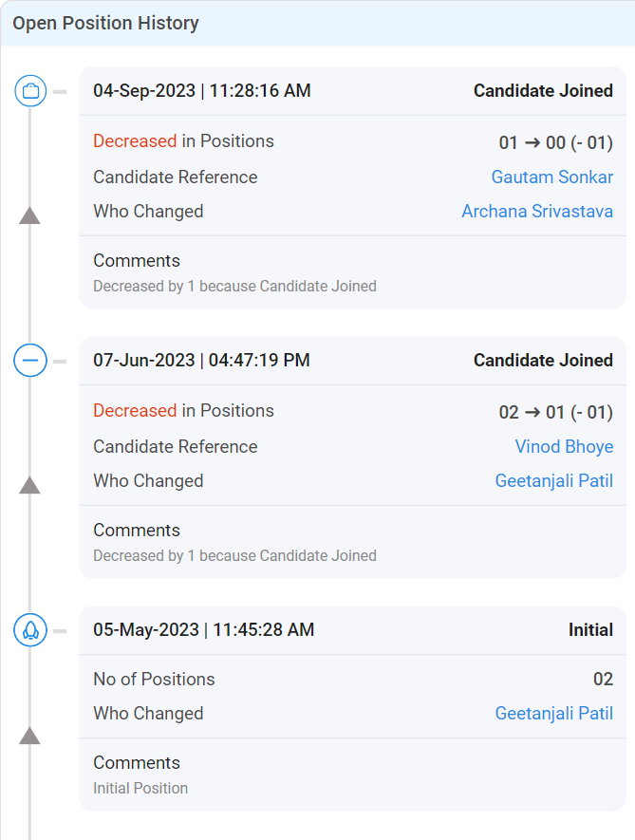Click Geetanjali Patil in the 07-Jun-2023 entry

coord(554,481)
